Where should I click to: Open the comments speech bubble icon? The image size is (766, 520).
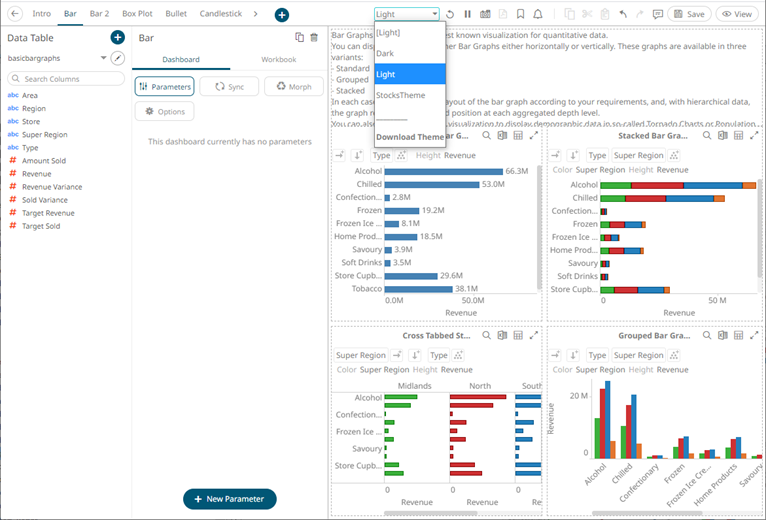[657, 15]
